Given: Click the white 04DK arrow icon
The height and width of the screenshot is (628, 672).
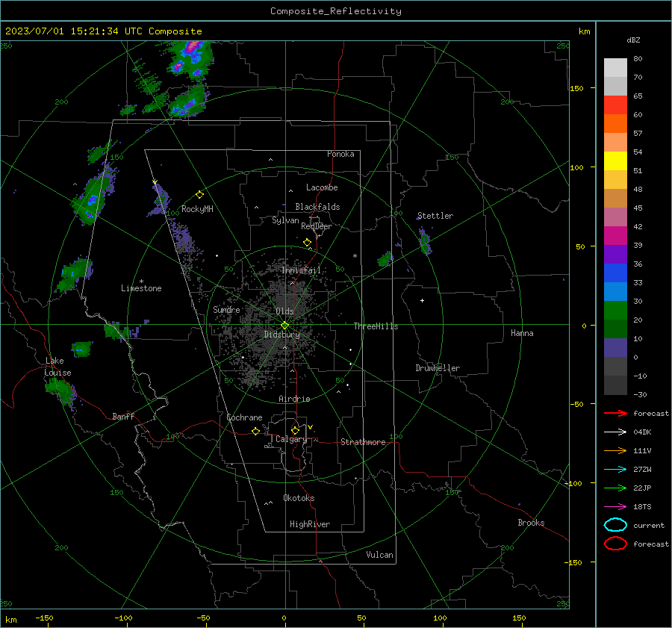Looking at the screenshot, I should [615, 432].
